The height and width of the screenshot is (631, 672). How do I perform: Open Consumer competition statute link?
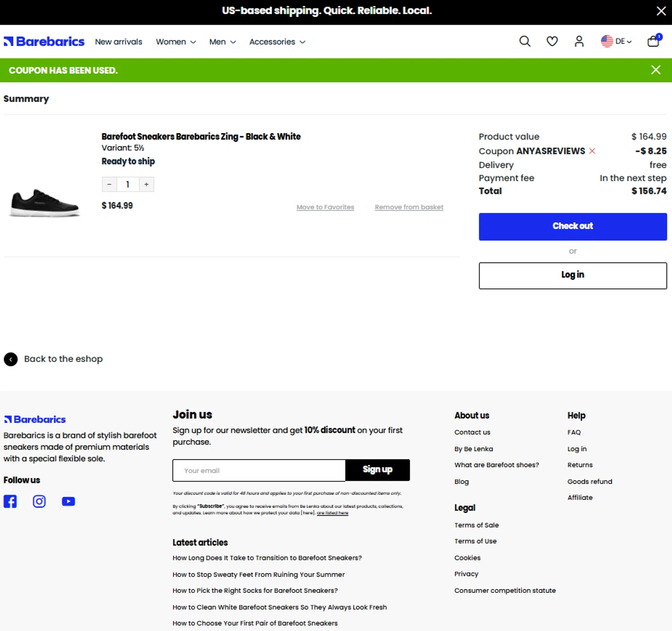(x=505, y=590)
